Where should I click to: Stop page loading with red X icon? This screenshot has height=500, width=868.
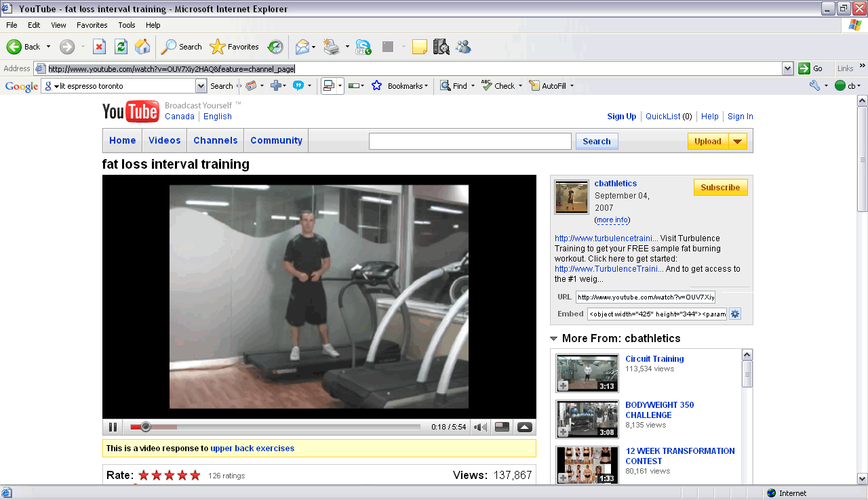click(x=99, y=47)
